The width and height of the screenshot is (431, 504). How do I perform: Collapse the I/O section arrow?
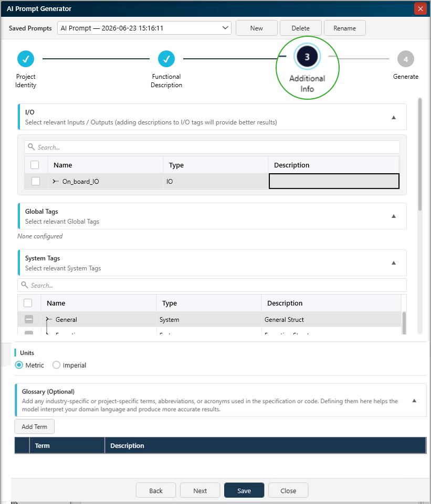pyautogui.click(x=394, y=117)
